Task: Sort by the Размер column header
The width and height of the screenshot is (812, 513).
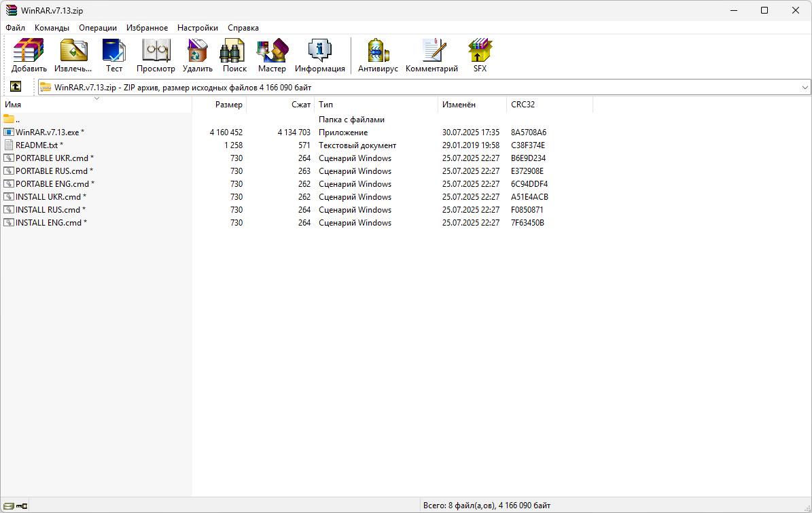Action: tap(219, 105)
